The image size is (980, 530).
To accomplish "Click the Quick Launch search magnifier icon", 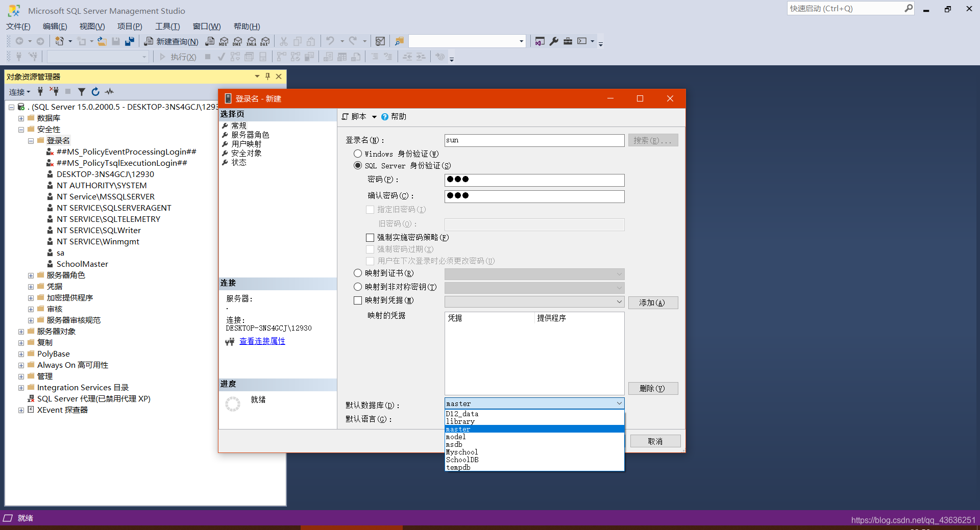I will [x=908, y=8].
